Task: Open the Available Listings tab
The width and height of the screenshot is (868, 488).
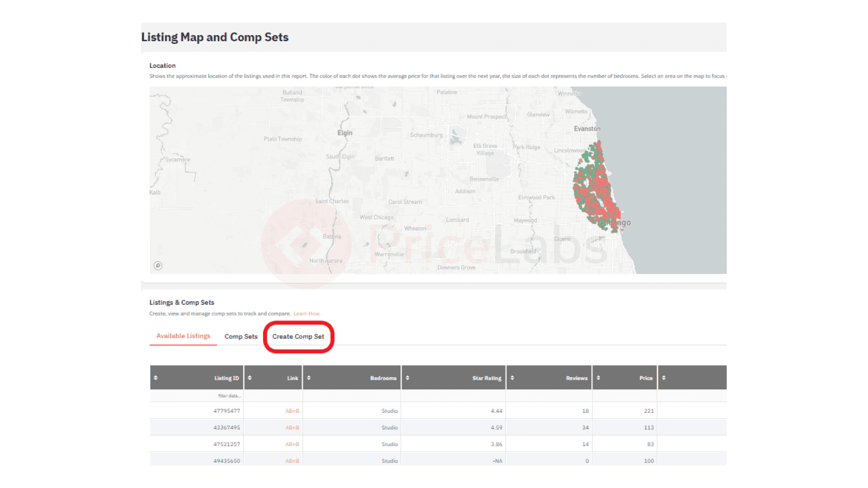Action: pos(183,336)
